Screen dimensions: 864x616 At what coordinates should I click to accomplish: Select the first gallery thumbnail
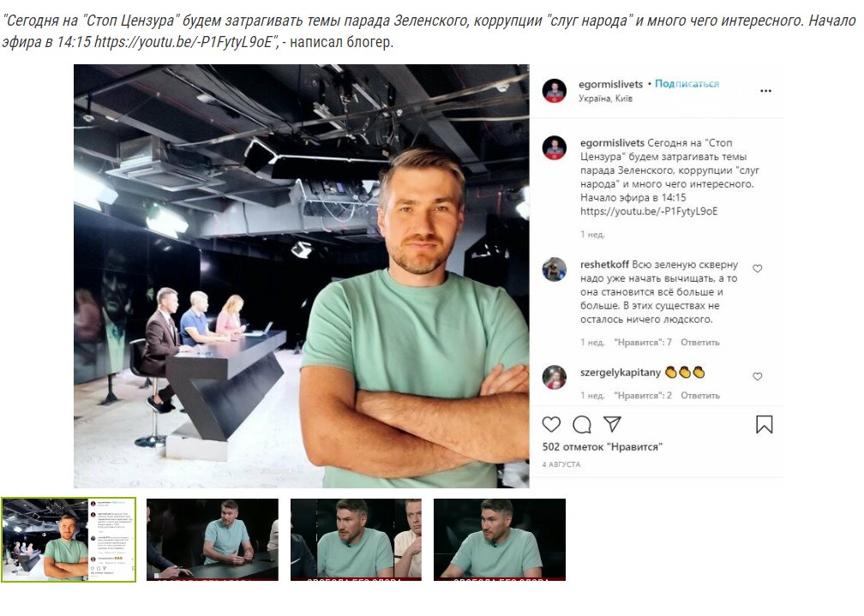69,540
